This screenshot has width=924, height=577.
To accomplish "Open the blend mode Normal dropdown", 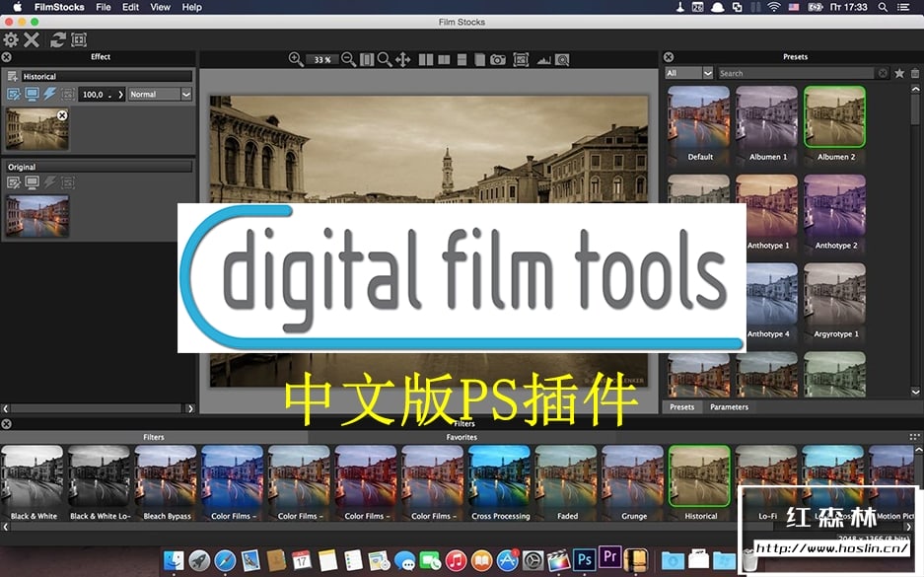I will click(161, 95).
